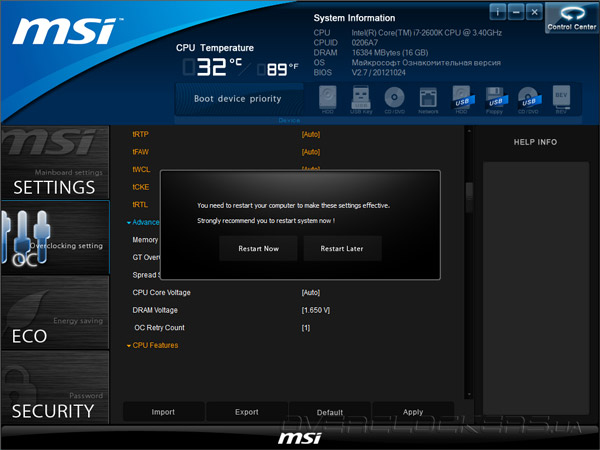The image size is (600, 450).
Task: Select the tWCL setting label
Action: 141,170
